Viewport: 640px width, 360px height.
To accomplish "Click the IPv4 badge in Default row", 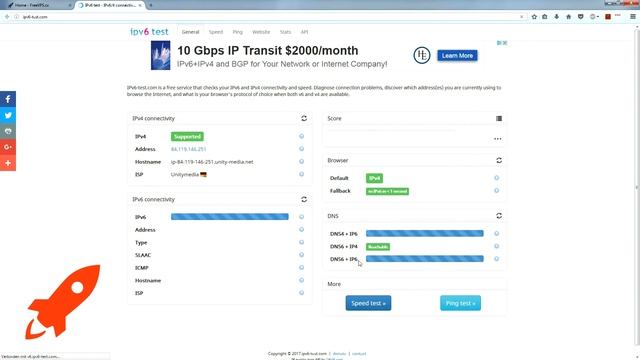I will pyautogui.click(x=374, y=178).
